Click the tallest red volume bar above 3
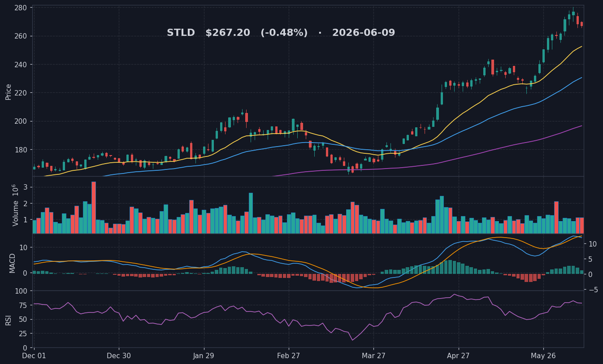The image size is (603, 364). click(x=94, y=208)
